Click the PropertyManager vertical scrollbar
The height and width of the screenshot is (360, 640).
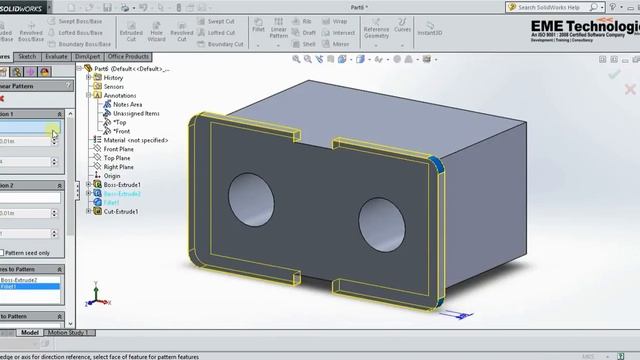click(x=70, y=218)
